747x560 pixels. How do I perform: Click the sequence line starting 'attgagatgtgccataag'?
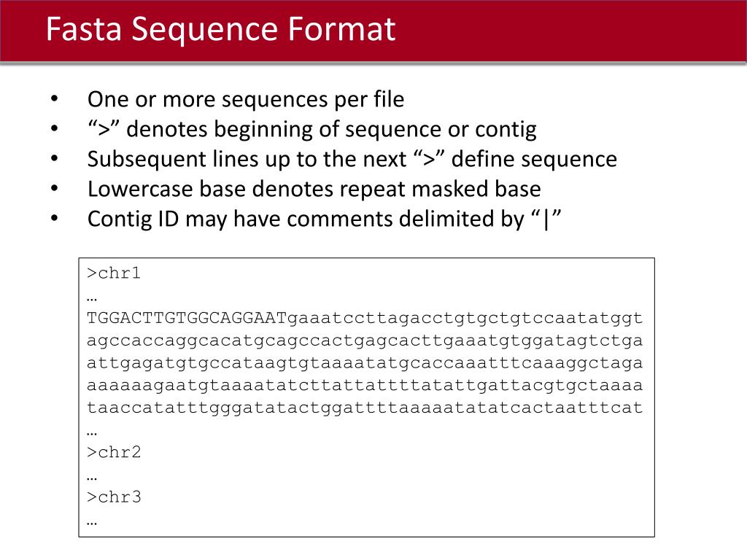click(365, 363)
